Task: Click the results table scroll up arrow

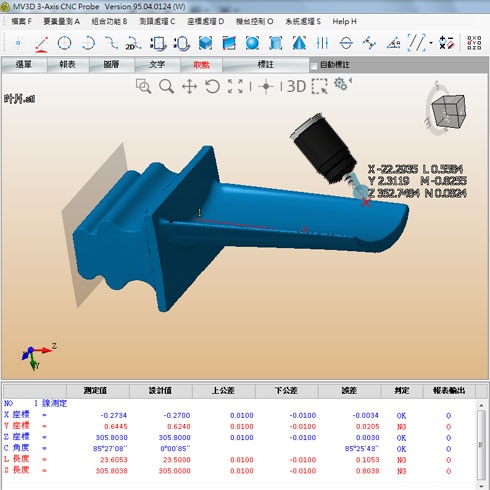Action: 481,405
